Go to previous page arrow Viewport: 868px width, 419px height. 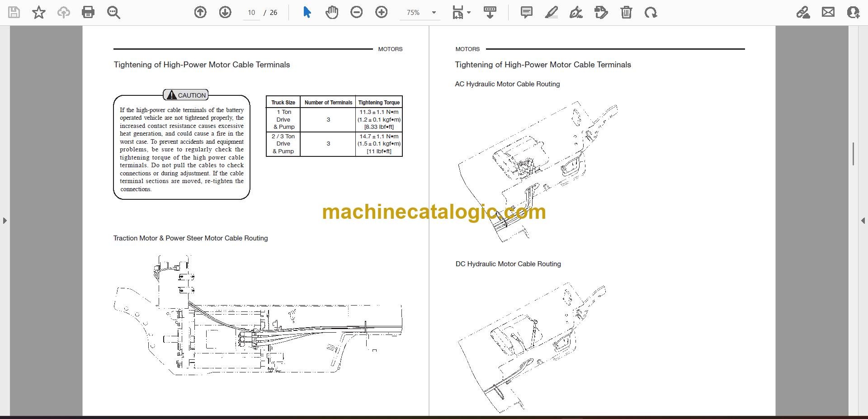click(200, 12)
